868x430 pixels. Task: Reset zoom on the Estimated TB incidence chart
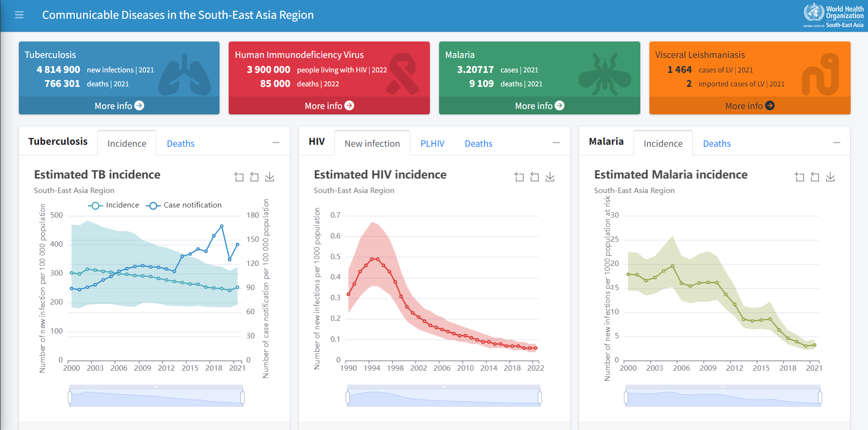click(254, 177)
